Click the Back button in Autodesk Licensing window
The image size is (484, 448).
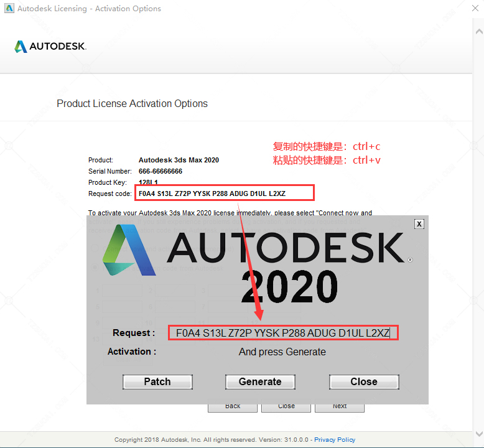pos(233,407)
